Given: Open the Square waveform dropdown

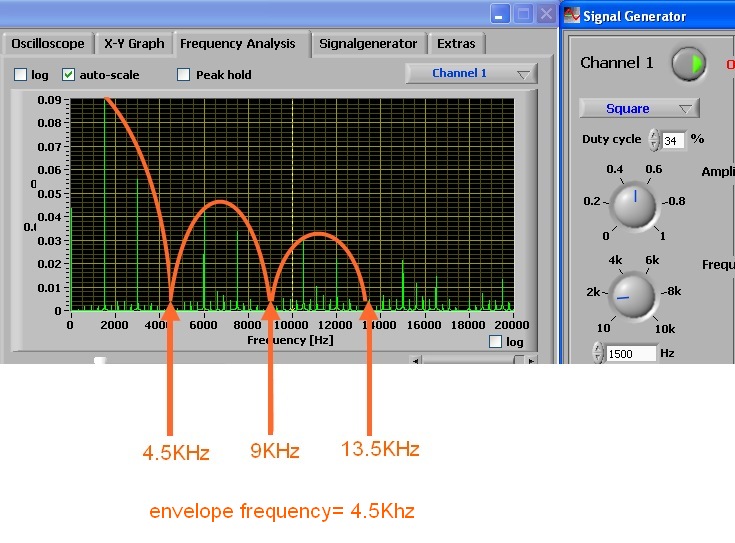Looking at the screenshot, I should tap(639, 108).
